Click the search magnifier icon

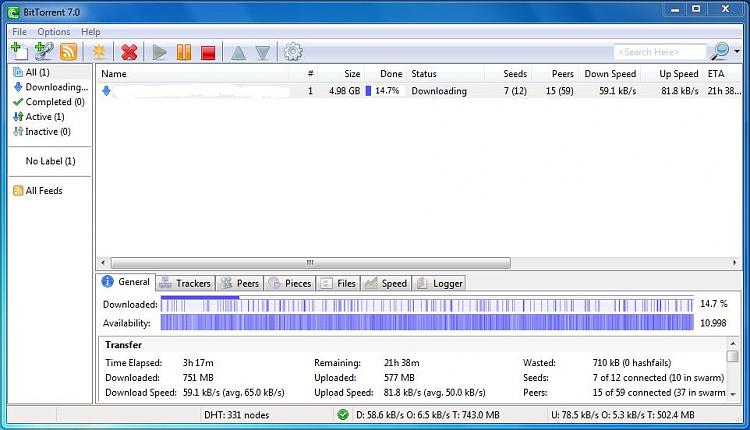tap(720, 51)
